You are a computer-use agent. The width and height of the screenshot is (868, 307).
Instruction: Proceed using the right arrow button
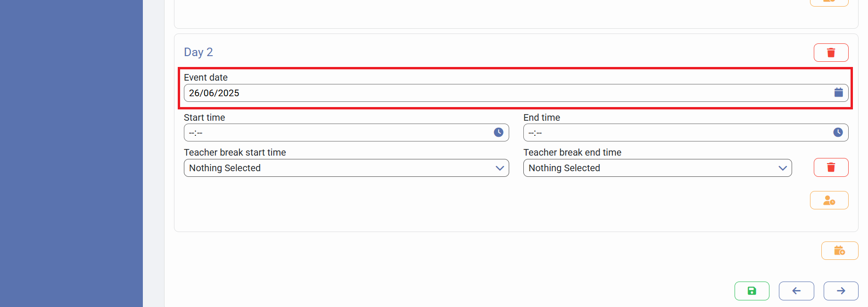pyautogui.click(x=841, y=291)
